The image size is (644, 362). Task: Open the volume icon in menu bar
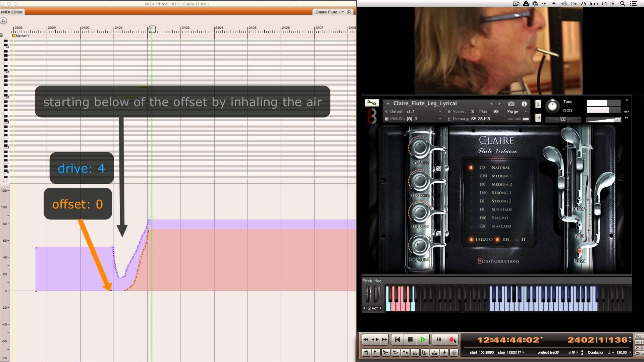point(564,4)
